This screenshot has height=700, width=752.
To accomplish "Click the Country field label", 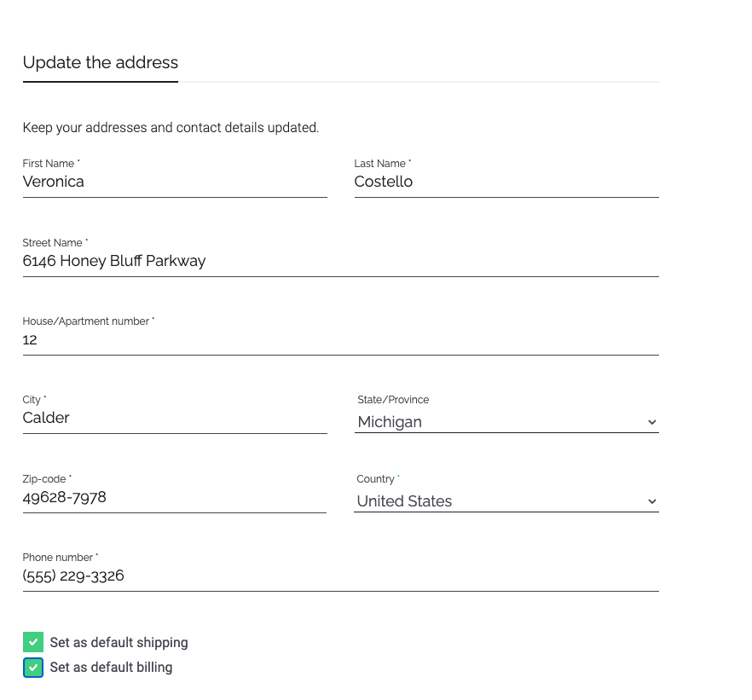I will point(375,478).
